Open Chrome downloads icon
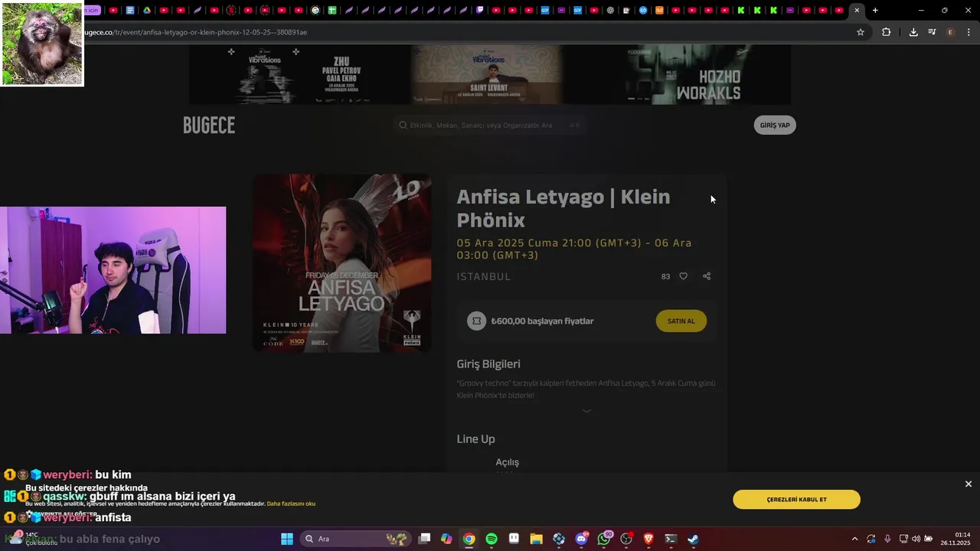 coord(913,32)
